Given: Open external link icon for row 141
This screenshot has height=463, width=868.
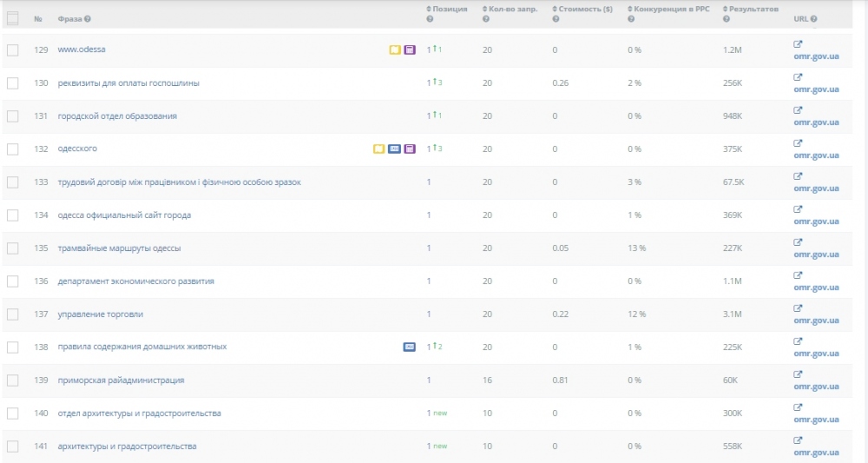Looking at the screenshot, I should pyautogui.click(x=798, y=440).
